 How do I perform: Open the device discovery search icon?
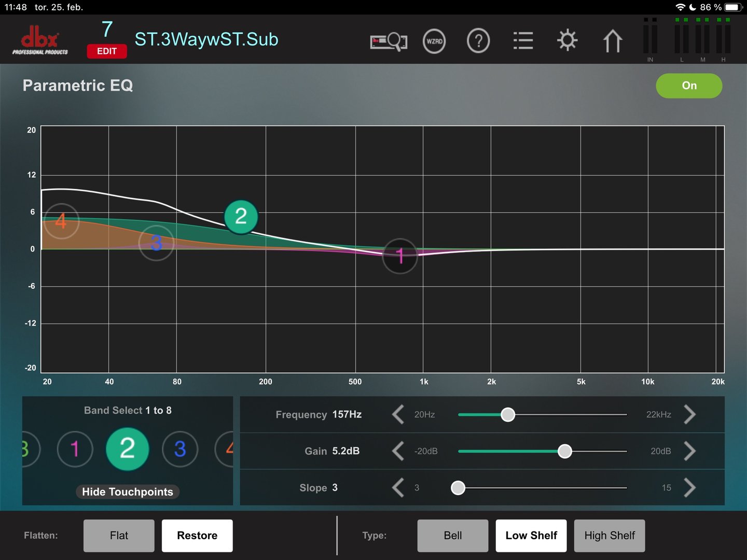389,41
